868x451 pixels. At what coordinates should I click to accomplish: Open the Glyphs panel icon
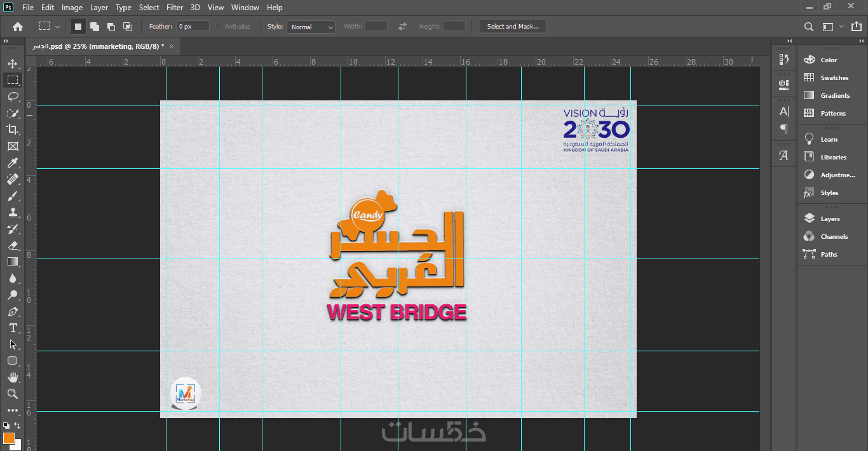784,156
